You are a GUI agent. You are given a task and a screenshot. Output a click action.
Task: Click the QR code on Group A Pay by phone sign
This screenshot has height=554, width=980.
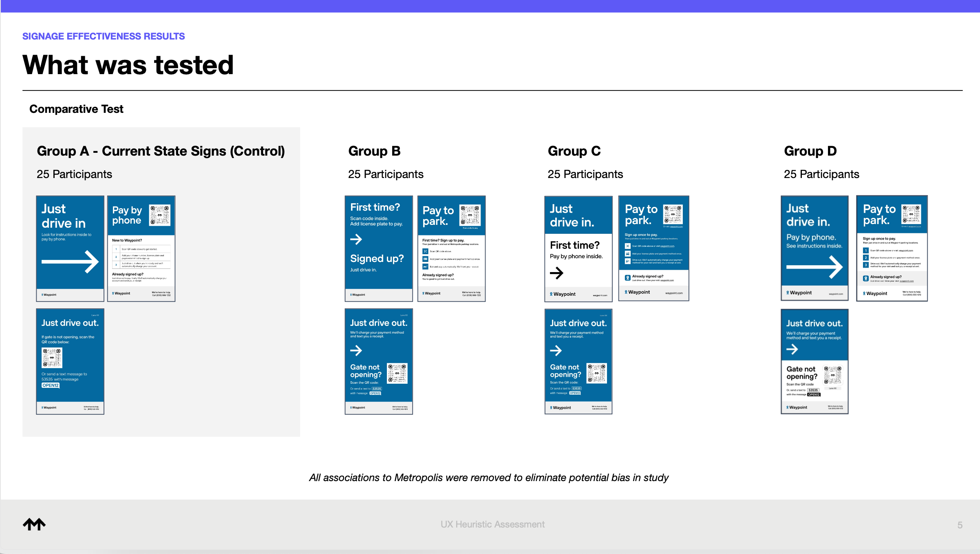160,215
